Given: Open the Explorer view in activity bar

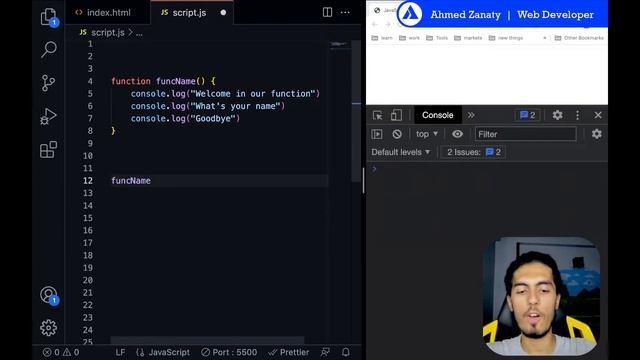Looking at the screenshot, I should point(49,17).
